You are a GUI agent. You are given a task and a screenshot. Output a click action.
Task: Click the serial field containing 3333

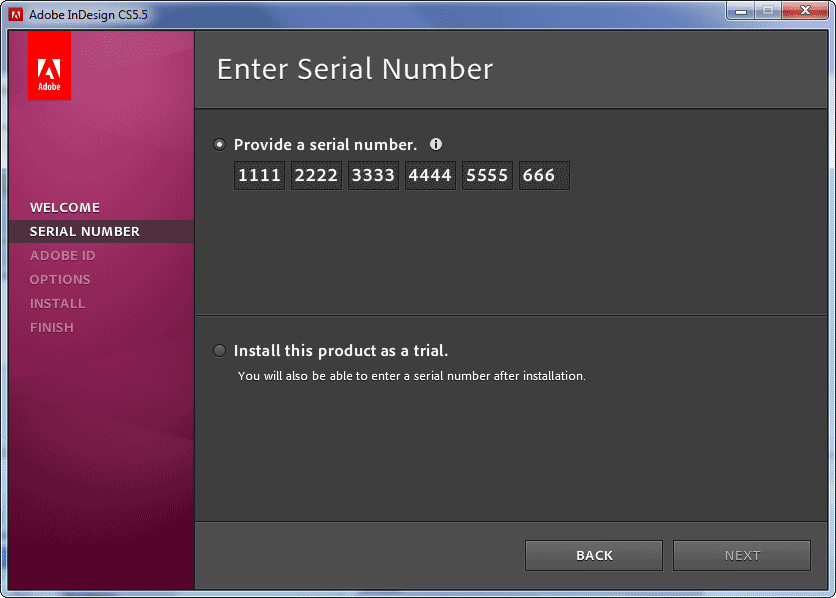coord(374,175)
